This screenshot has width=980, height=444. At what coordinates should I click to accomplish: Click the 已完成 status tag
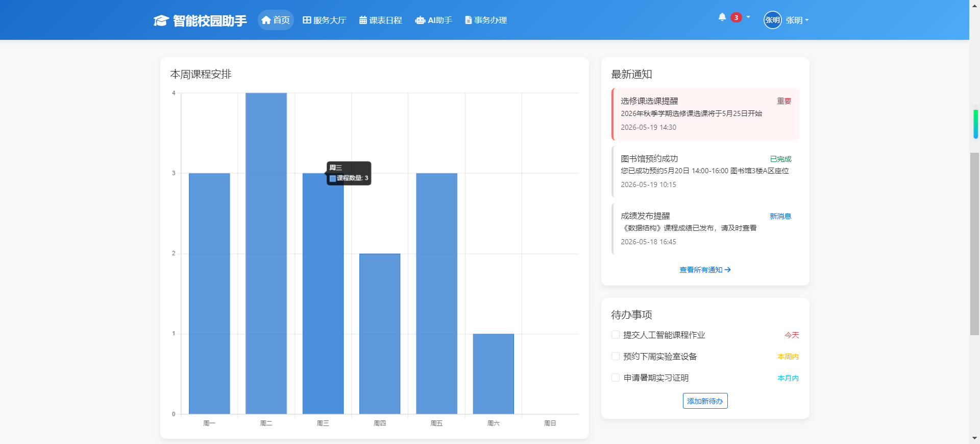[x=780, y=159]
